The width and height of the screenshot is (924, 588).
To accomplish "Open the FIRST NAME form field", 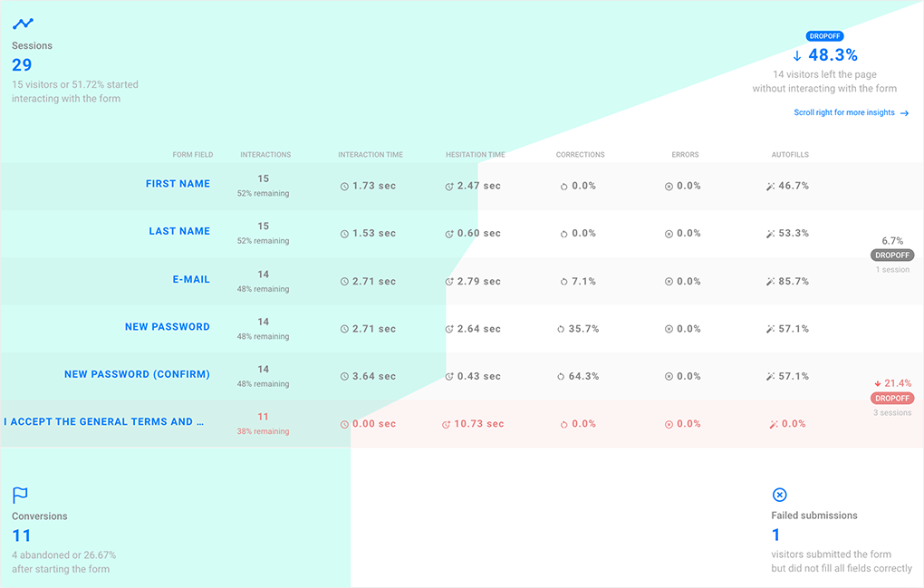I will point(178,184).
